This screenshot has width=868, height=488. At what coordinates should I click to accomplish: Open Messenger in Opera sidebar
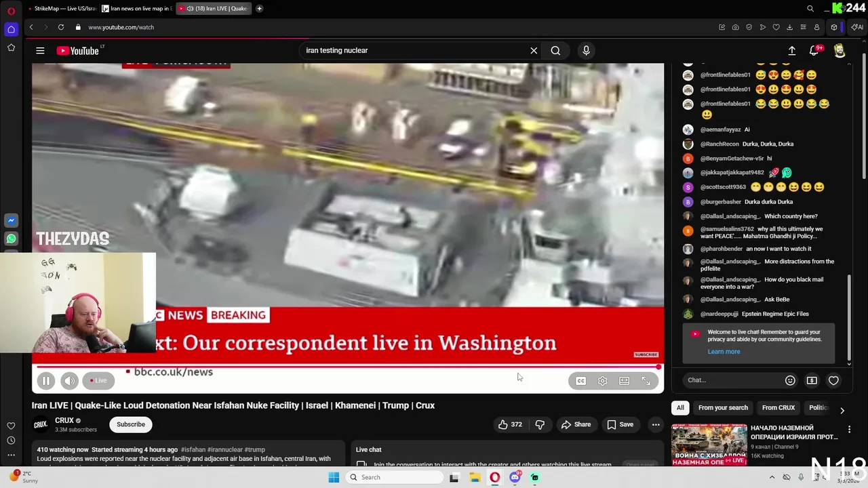pos(11,220)
